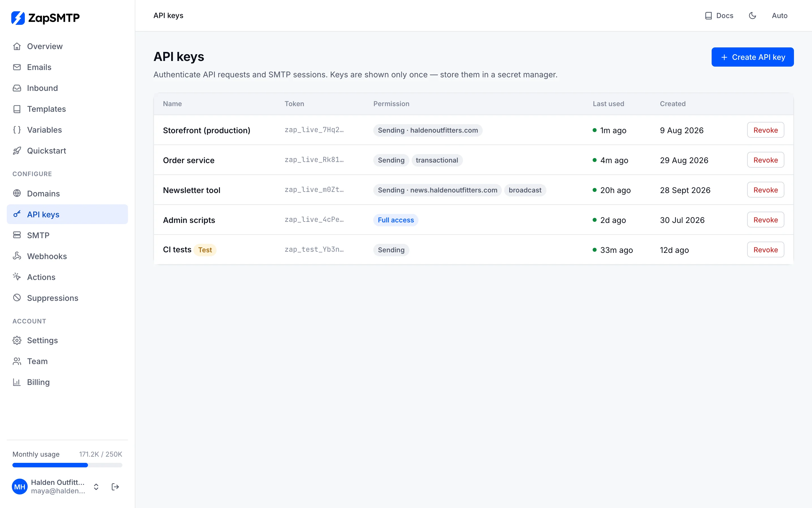Click the Full access permission badge

click(396, 220)
